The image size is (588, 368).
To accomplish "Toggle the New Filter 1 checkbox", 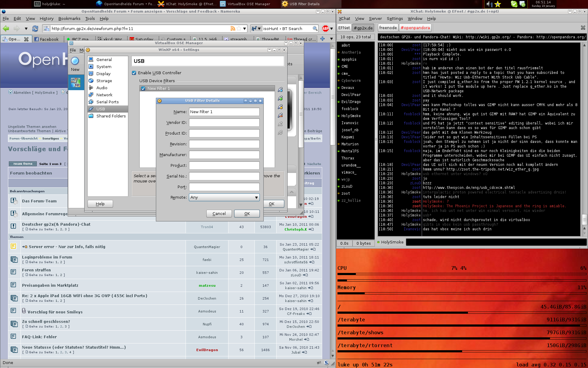I will (143, 88).
